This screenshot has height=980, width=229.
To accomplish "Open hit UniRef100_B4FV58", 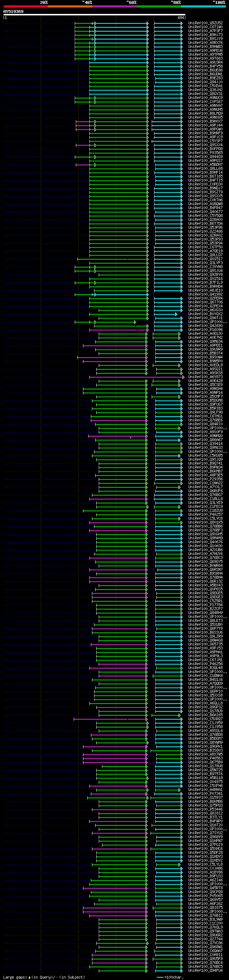I will [205, 66].
